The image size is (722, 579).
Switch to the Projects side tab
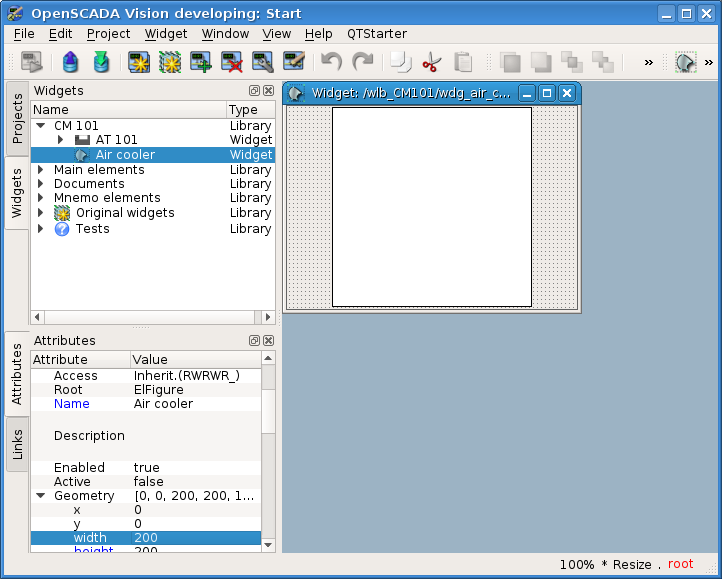[x=17, y=119]
